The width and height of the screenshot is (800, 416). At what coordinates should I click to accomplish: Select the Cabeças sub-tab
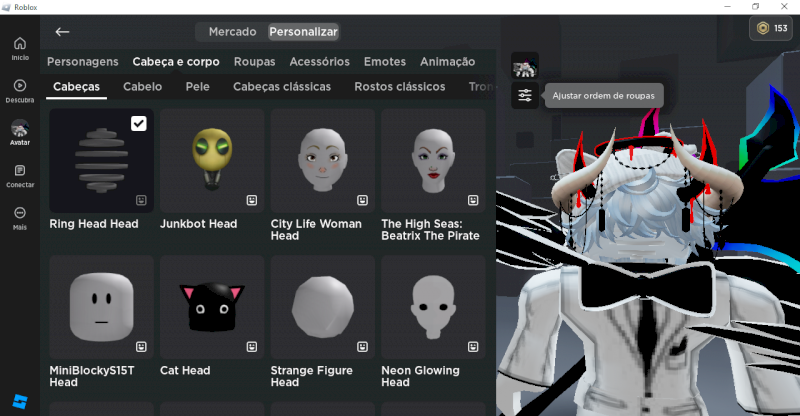pos(77,87)
